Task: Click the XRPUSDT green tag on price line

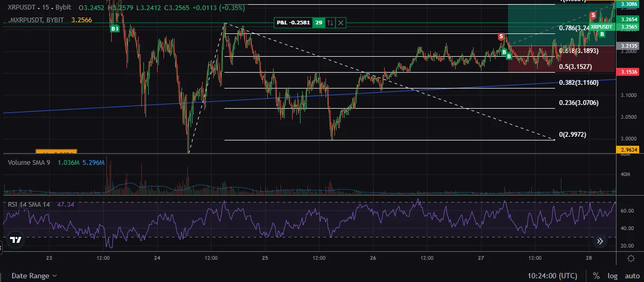Action: (x=603, y=27)
